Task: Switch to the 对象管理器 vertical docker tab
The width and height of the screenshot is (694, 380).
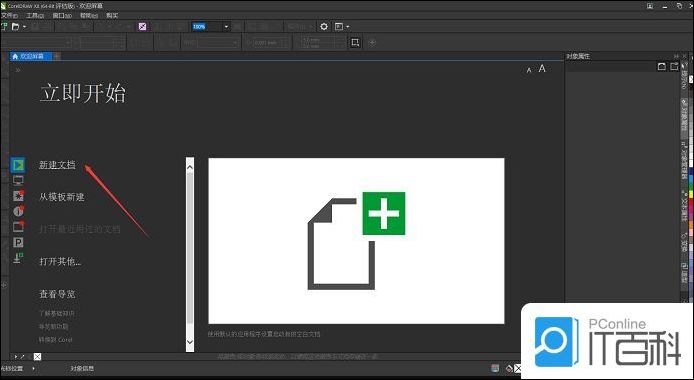Action: (x=684, y=161)
